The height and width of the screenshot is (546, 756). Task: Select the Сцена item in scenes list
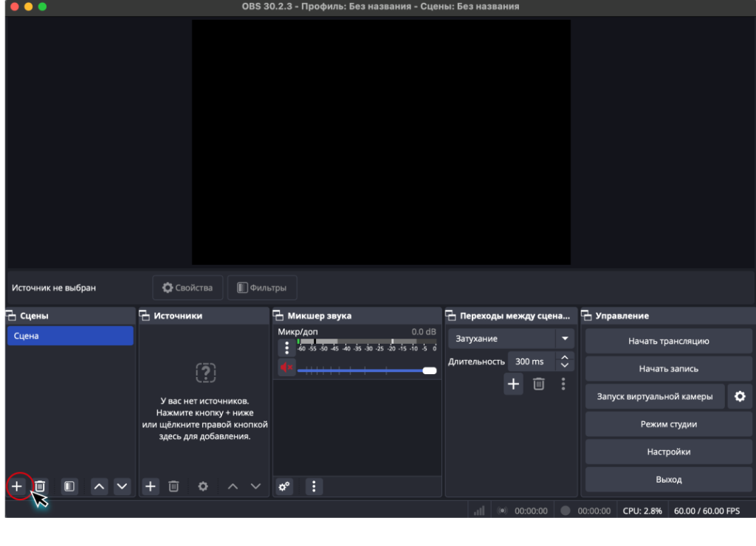pyautogui.click(x=70, y=336)
